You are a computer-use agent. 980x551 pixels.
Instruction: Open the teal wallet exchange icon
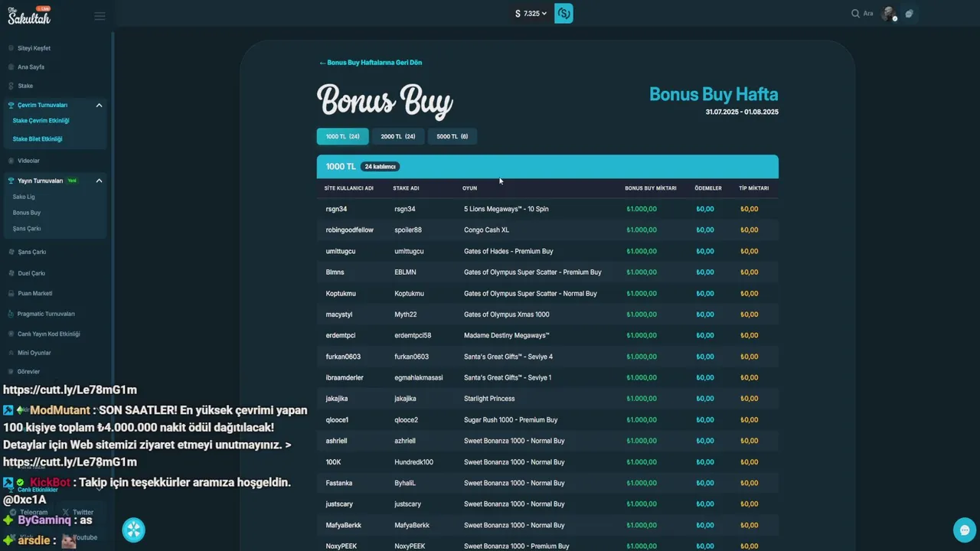coord(563,14)
